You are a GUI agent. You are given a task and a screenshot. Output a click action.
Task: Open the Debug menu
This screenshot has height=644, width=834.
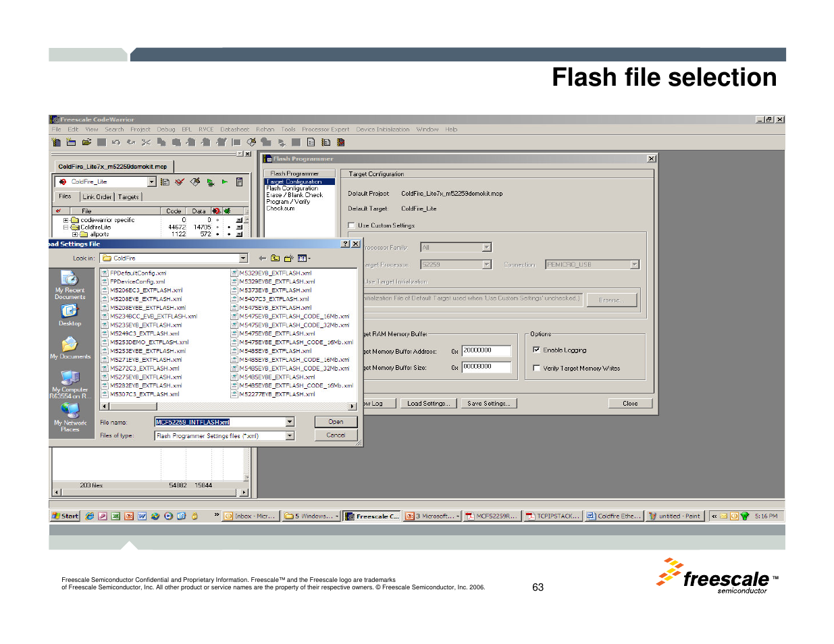166,130
